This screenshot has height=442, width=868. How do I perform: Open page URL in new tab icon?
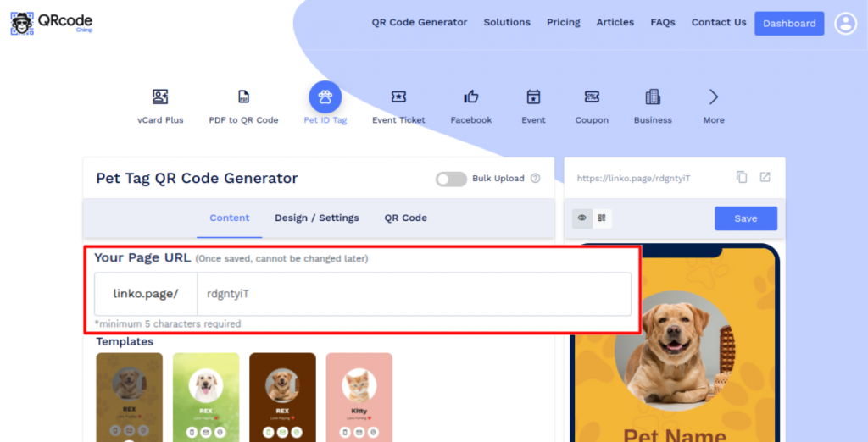point(765,177)
